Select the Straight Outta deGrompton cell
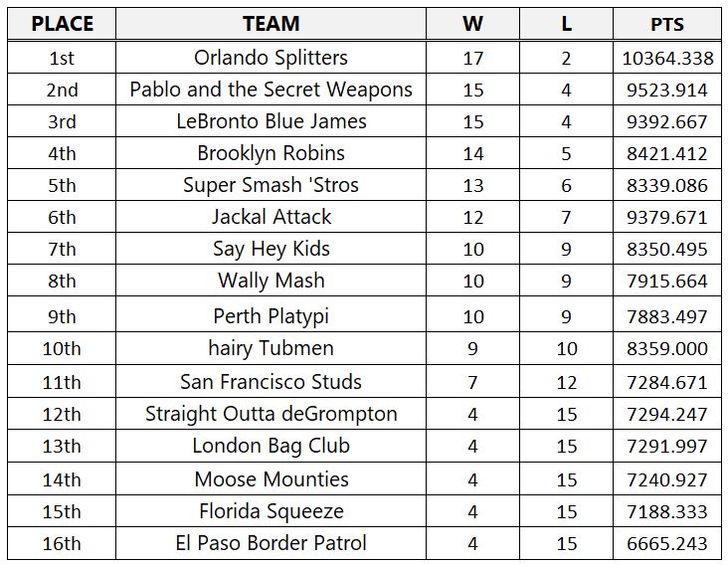 [271, 414]
